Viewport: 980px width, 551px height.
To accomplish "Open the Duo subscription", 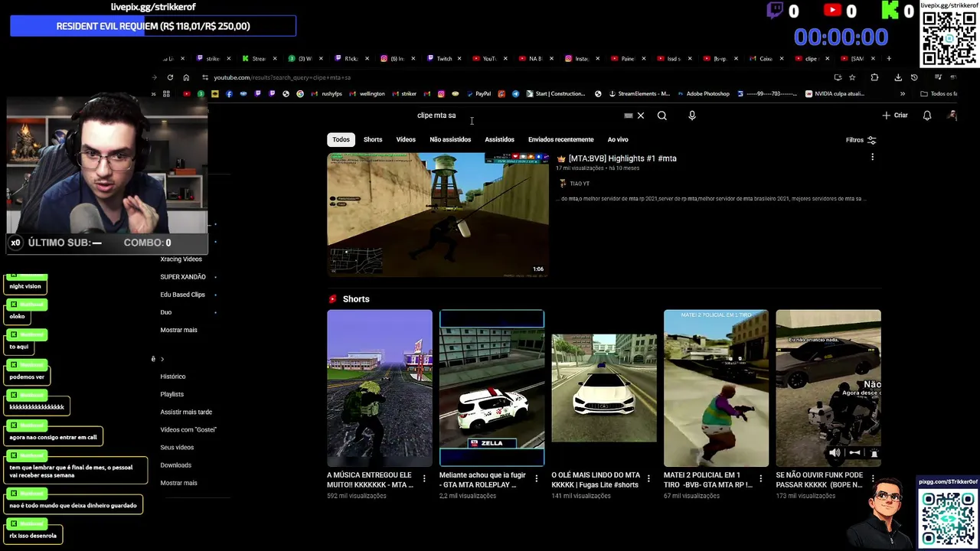I will pyautogui.click(x=165, y=312).
